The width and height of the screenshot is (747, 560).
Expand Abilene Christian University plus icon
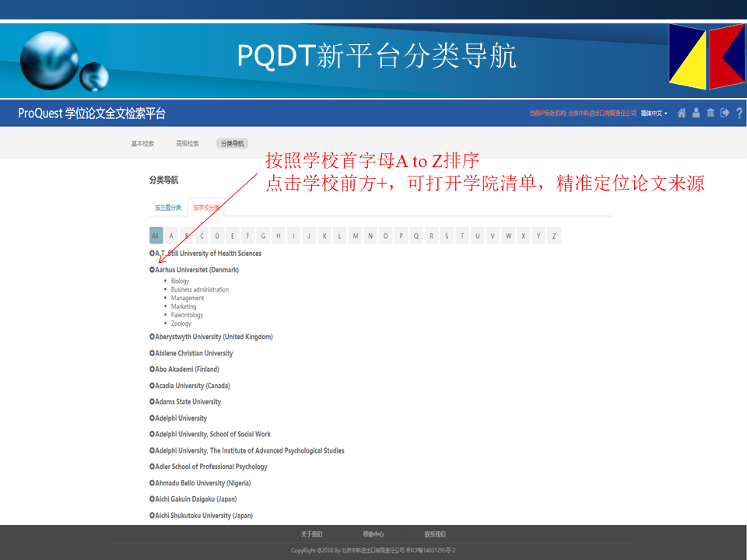coord(152,353)
